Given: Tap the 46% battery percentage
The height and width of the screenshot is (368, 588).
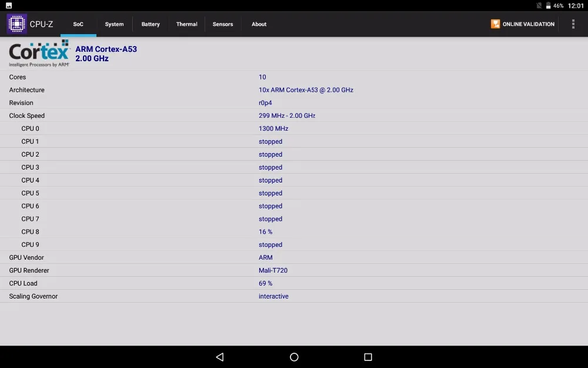Looking at the screenshot, I should tap(559, 6).
